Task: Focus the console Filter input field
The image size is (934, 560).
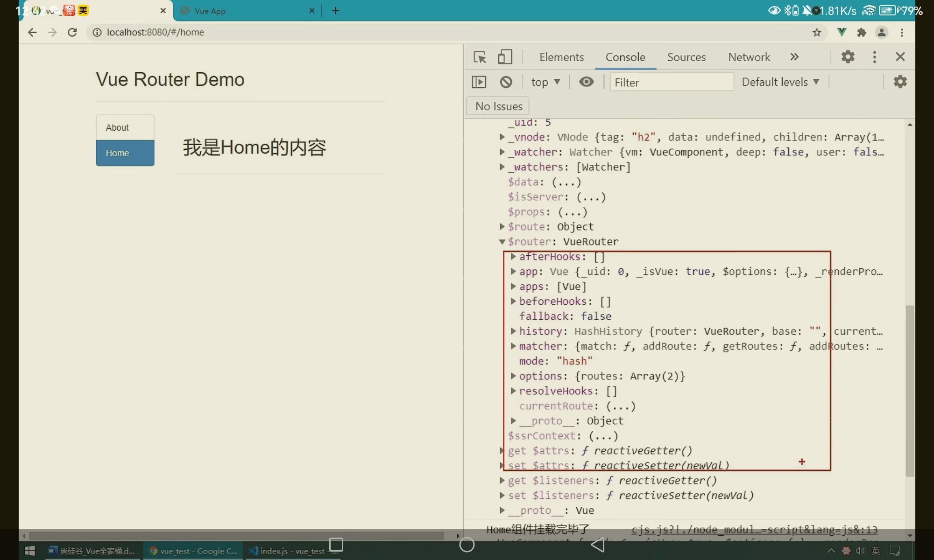Action: 671,82
